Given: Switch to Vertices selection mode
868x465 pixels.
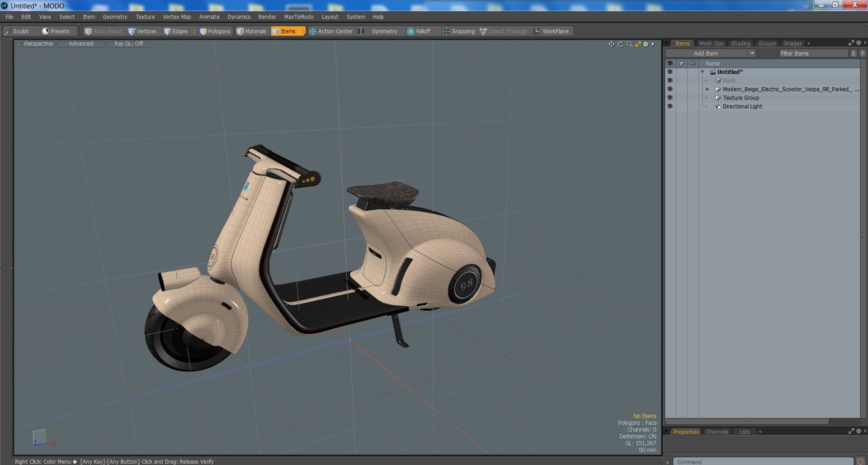Looking at the screenshot, I should click(x=142, y=31).
